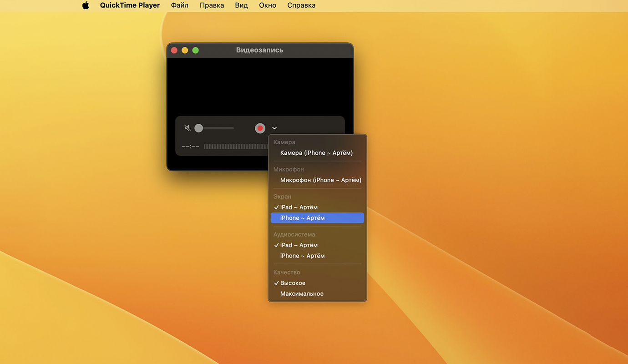Collapse the recording options chevron

tap(274, 128)
